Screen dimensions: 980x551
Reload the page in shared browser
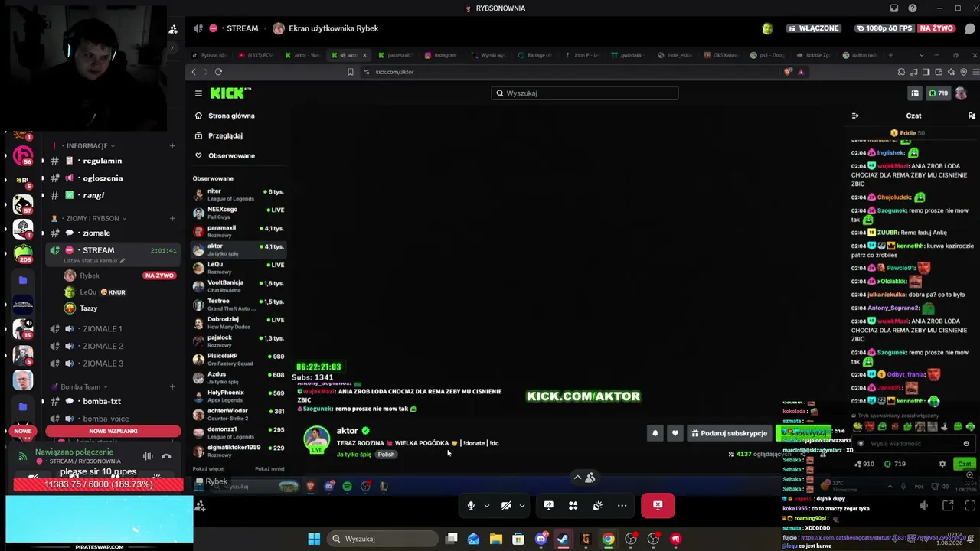pos(218,72)
